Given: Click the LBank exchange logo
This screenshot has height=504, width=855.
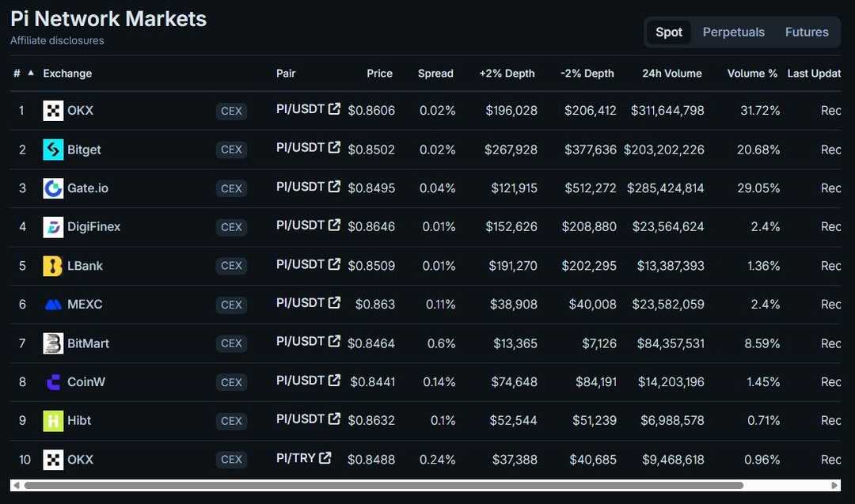Looking at the screenshot, I should click(x=52, y=265).
